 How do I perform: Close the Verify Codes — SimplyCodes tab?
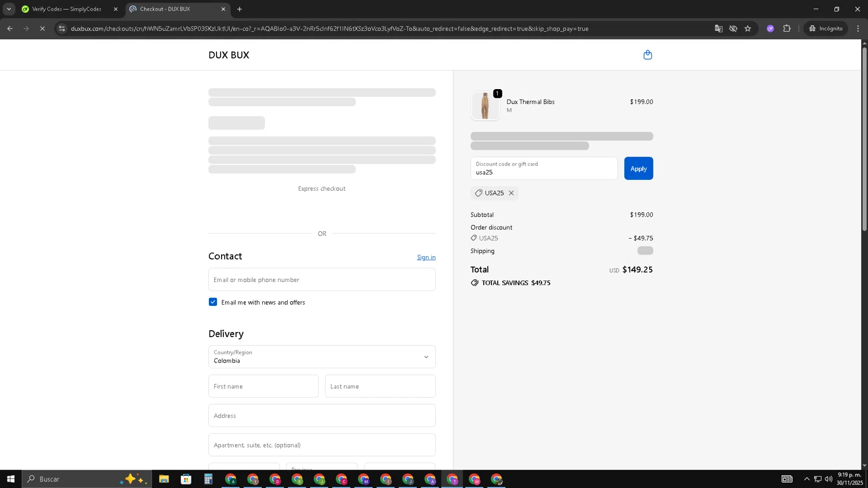(115, 9)
